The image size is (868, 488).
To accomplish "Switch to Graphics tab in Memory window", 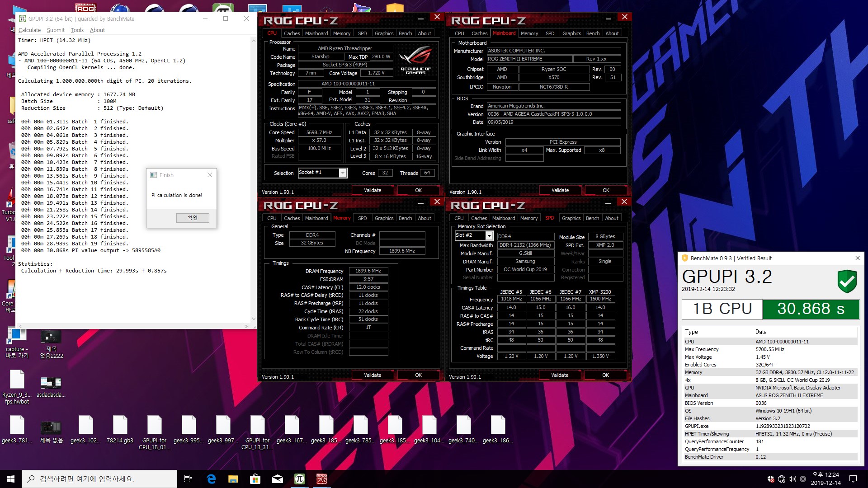I will [384, 218].
